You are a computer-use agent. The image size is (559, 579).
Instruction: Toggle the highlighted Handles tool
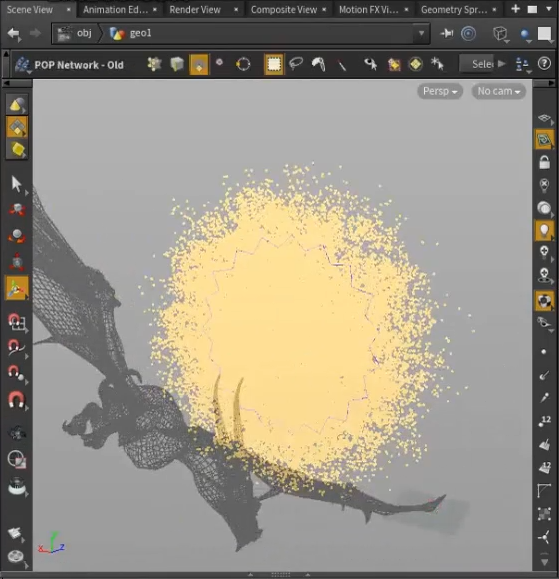click(17, 288)
